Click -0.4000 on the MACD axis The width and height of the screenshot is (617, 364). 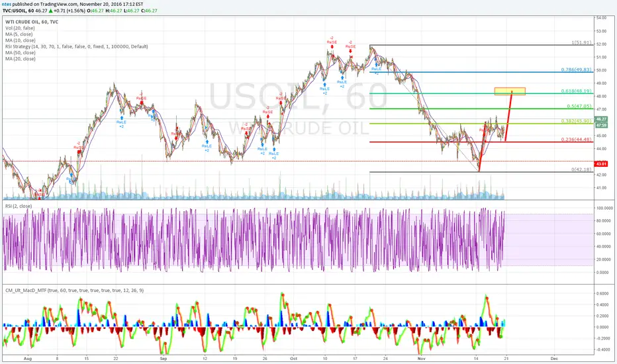(602, 350)
